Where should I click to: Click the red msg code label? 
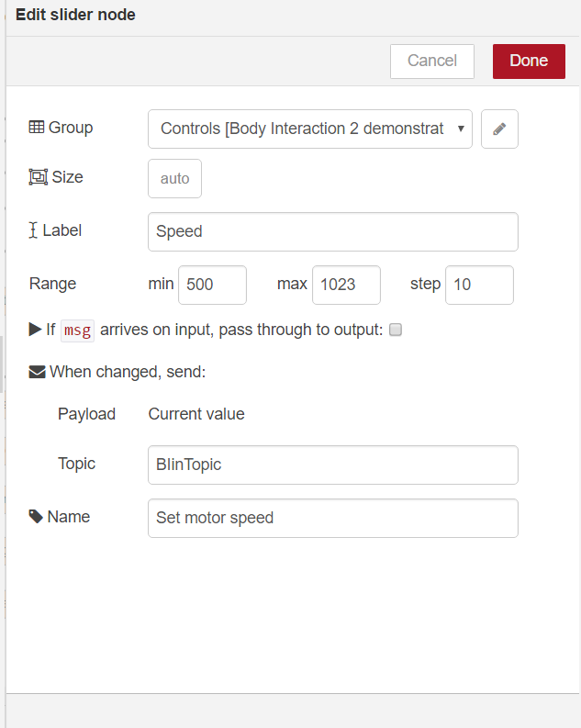(x=77, y=330)
